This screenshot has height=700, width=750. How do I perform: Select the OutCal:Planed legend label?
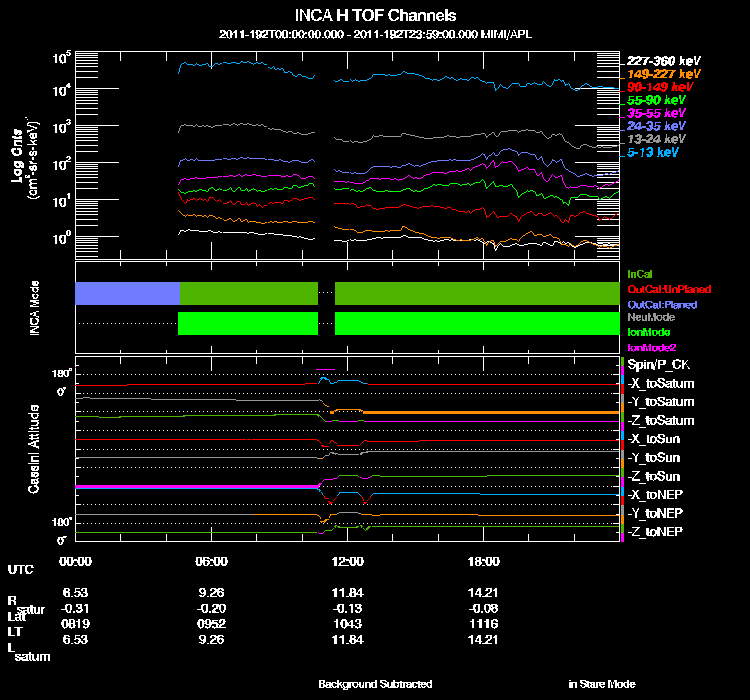[x=662, y=305]
